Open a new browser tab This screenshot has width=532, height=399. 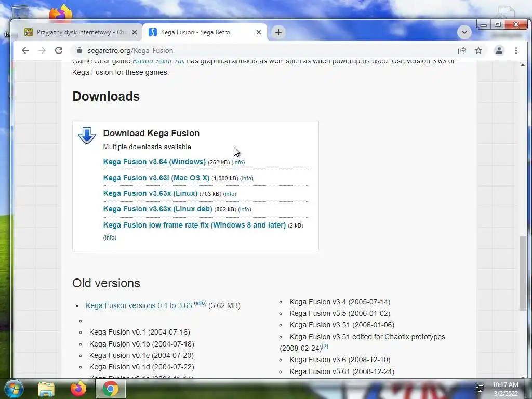pos(278,32)
